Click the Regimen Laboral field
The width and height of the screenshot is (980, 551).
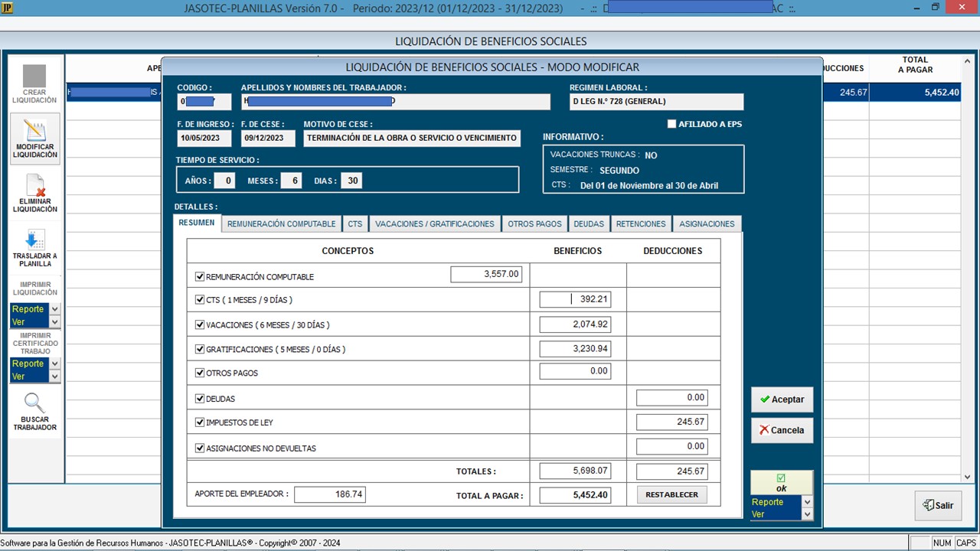click(656, 102)
